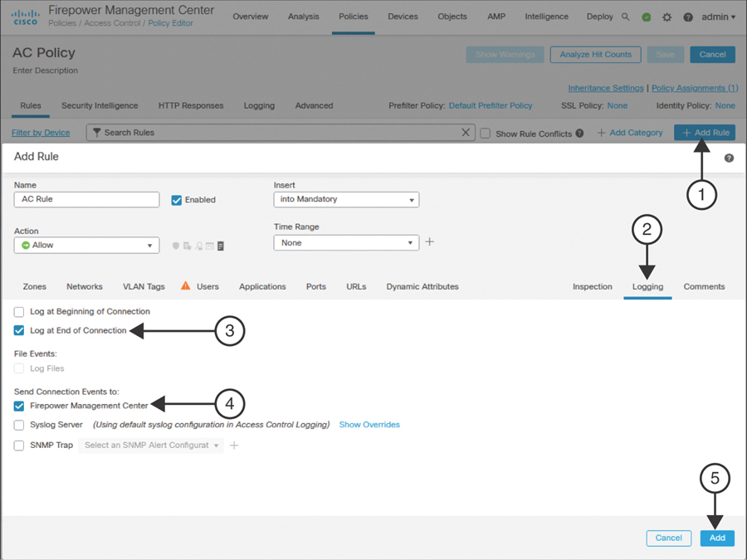Click the Cisco logo
This screenshot has height=560, width=747.
pyautogui.click(x=25, y=17)
